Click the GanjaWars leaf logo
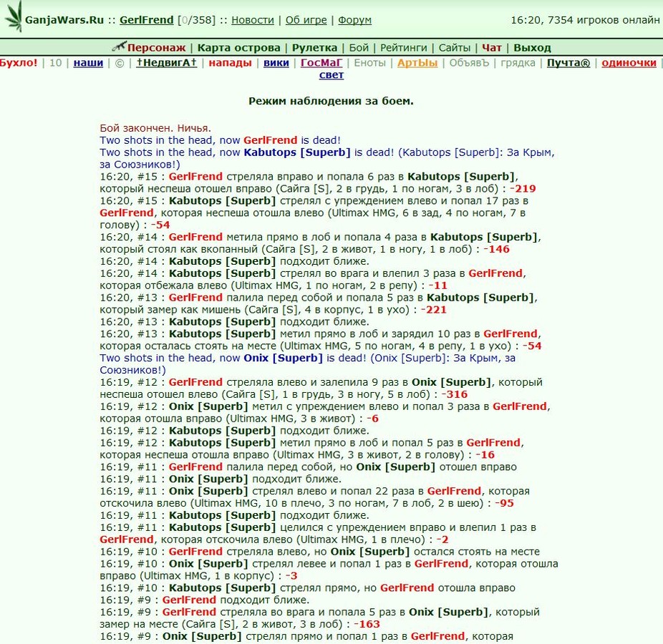Image resolution: width=663 pixels, height=644 pixels. (x=14, y=16)
